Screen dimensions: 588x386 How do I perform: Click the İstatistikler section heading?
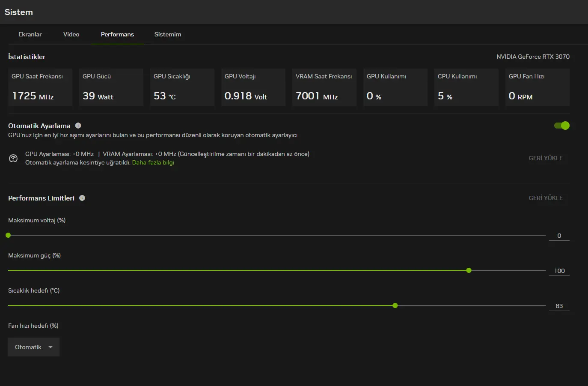tap(27, 57)
